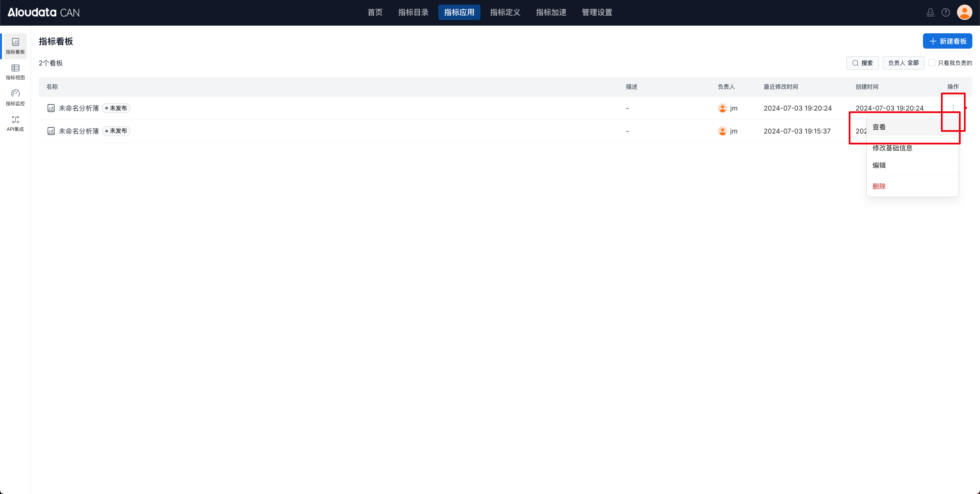Click the notifications stamp icon in header

(930, 13)
